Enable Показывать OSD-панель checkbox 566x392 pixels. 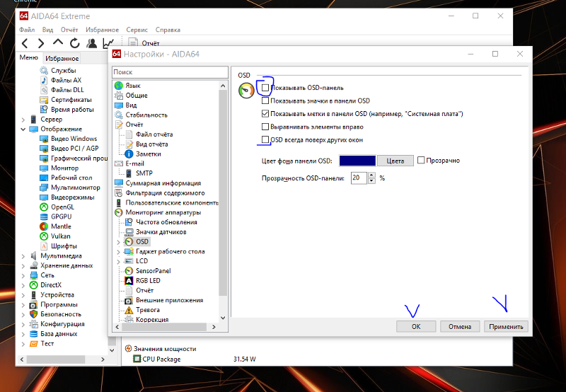pyautogui.click(x=265, y=88)
